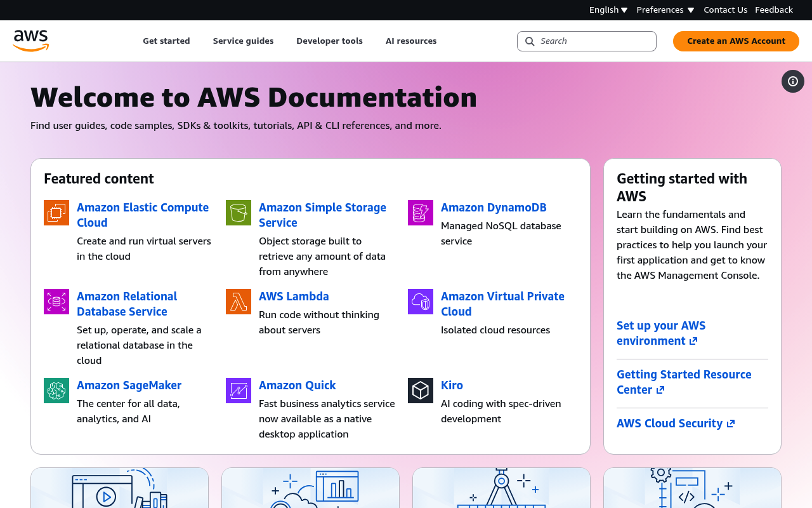Click AWS Cloud Security link
Viewport: 812px width, 508px height.
pyautogui.click(x=676, y=424)
